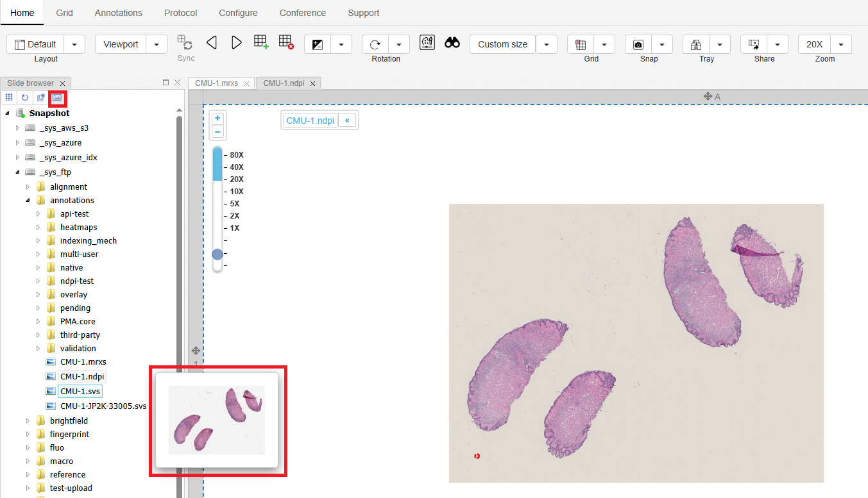Click the binoculars search icon
The width and height of the screenshot is (868, 498).
pos(452,43)
